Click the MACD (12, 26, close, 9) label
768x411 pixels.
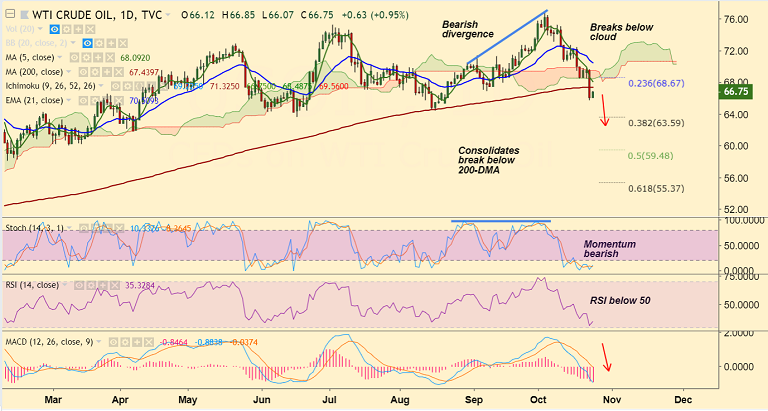49,342
